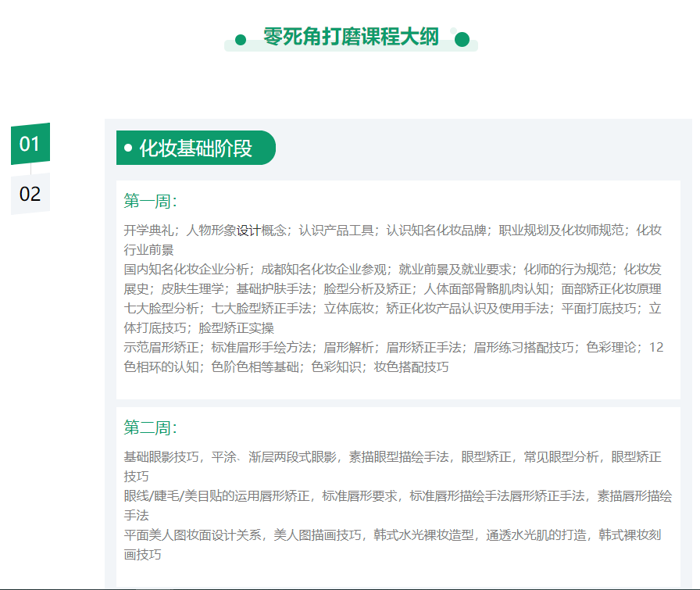700x590 pixels.
Task: Click the 化妆基础阶段 green header badge
Action: click(195, 148)
